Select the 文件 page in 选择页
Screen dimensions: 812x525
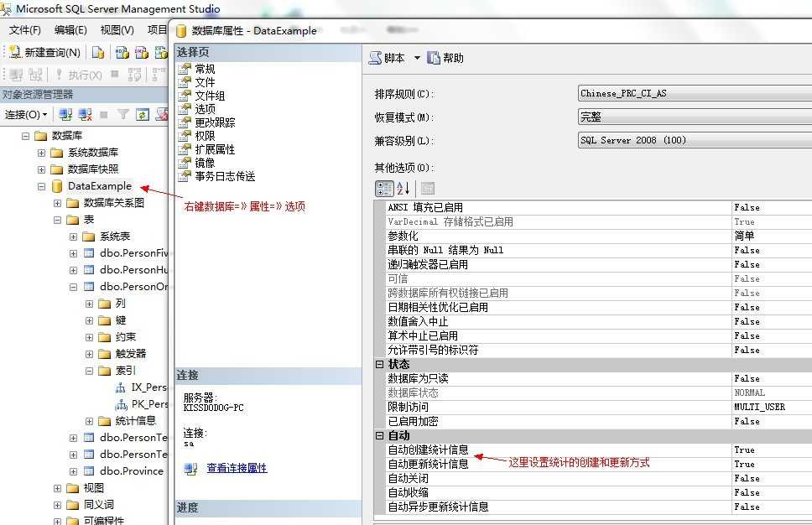205,82
